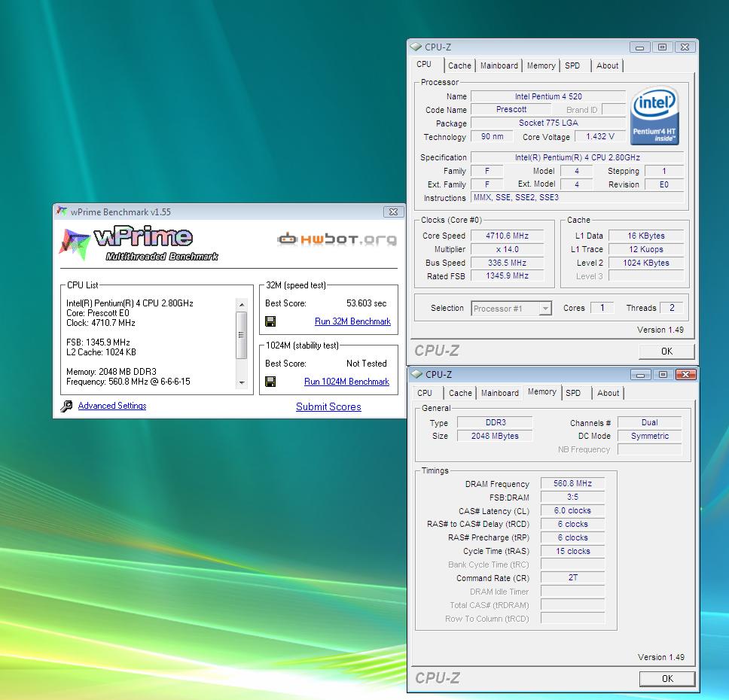This screenshot has height=700, width=729.
Task: Close the bottom CPU-Z memory window
Action: pyautogui.click(x=686, y=374)
